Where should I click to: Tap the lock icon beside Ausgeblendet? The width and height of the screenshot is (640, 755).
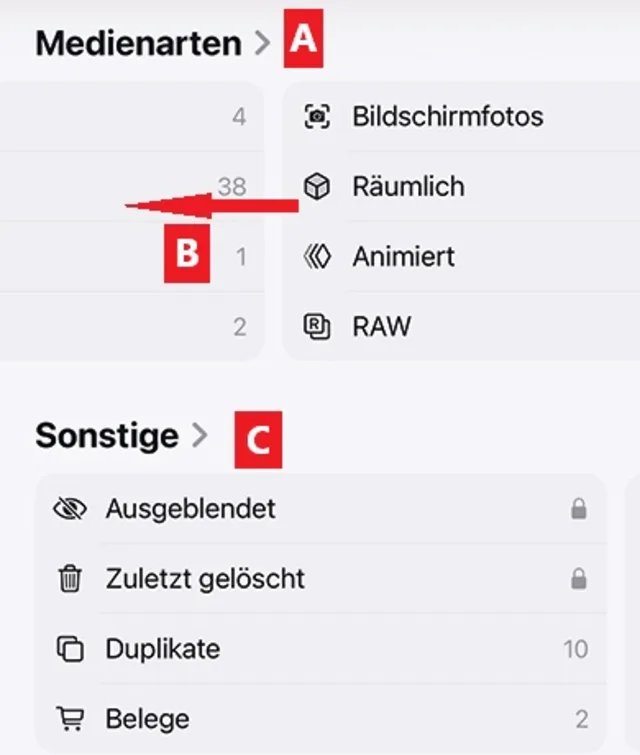578,510
